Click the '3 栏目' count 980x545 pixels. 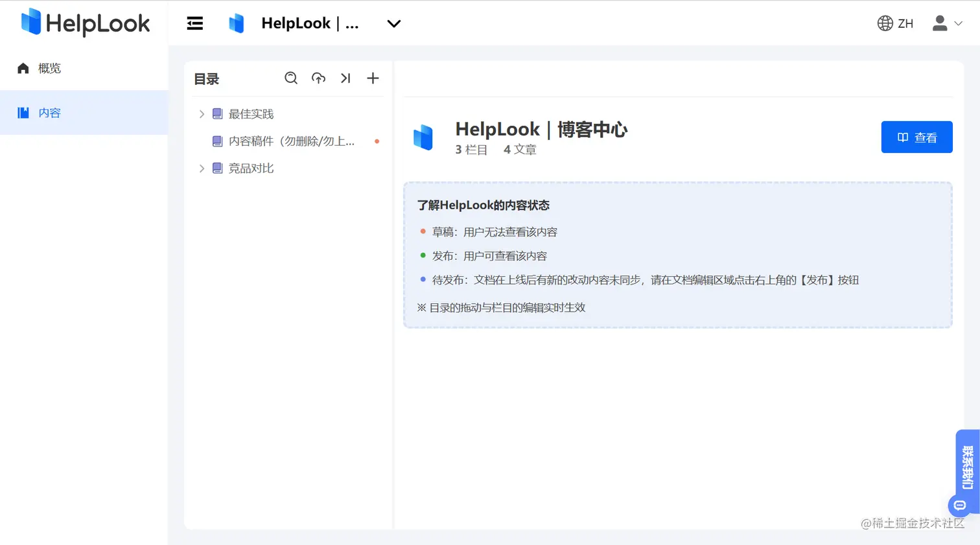tap(471, 150)
